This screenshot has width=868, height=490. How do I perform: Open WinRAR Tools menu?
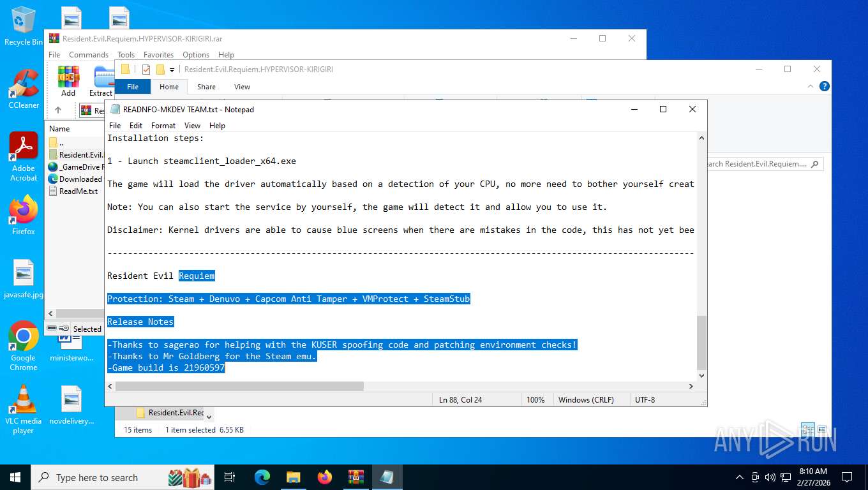[x=126, y=55]
